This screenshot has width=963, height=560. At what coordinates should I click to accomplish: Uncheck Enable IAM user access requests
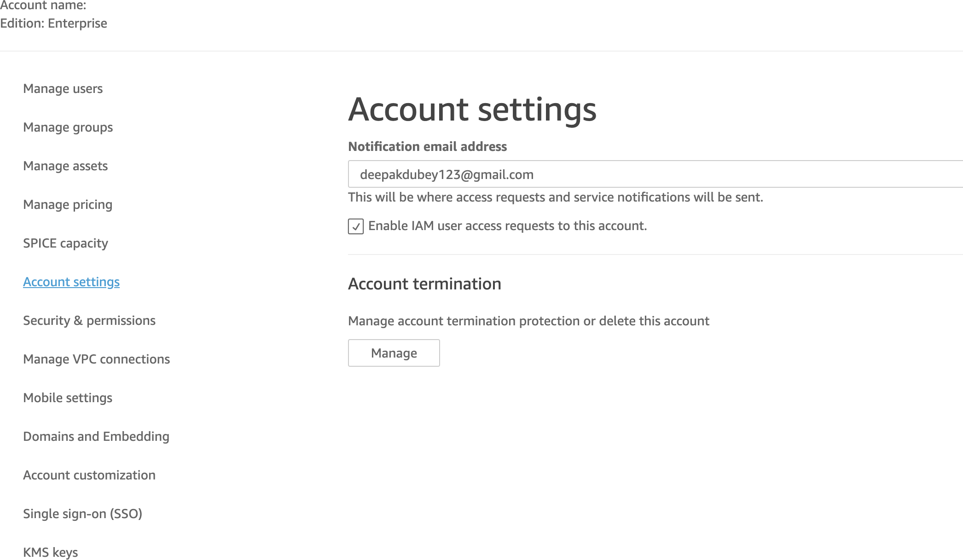[x=356, y=226]
